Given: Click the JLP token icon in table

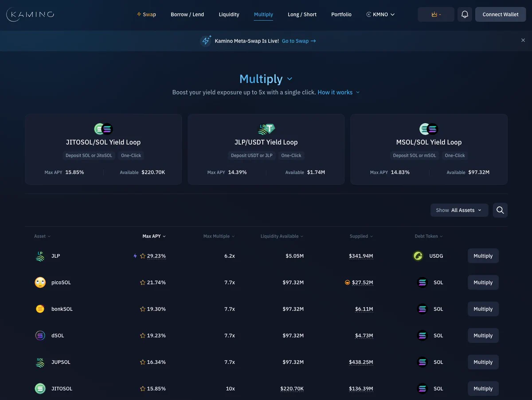Looking at the screenshot, I should point(40,256).
